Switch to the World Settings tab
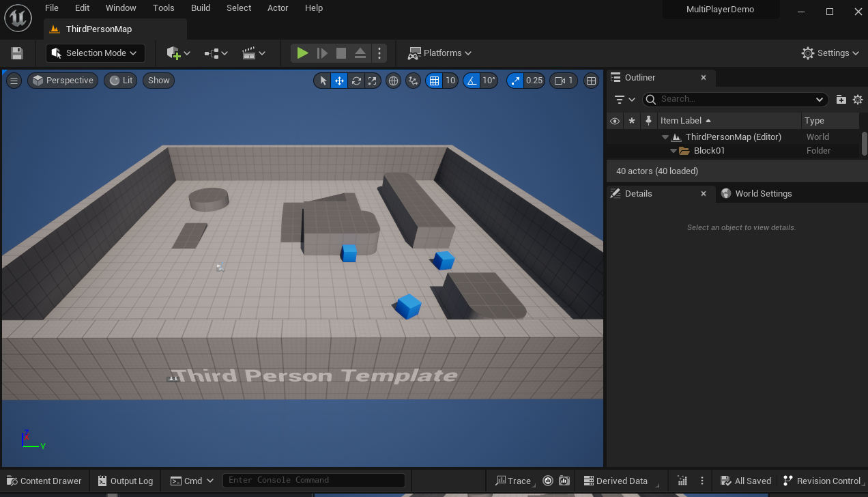 tap(763, 194)
